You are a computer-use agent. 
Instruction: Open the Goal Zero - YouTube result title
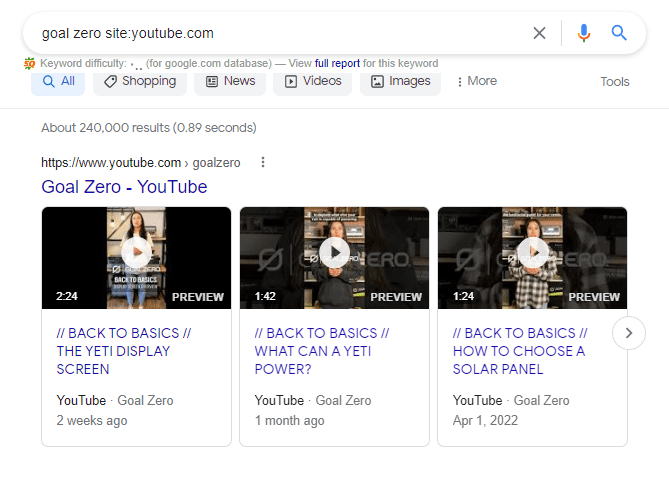124,187
